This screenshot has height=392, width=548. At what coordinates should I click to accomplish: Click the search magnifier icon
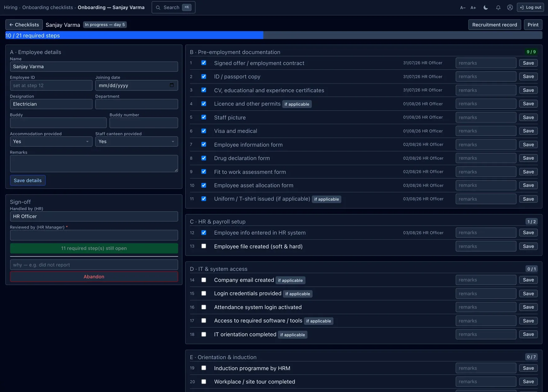(158, 7)
